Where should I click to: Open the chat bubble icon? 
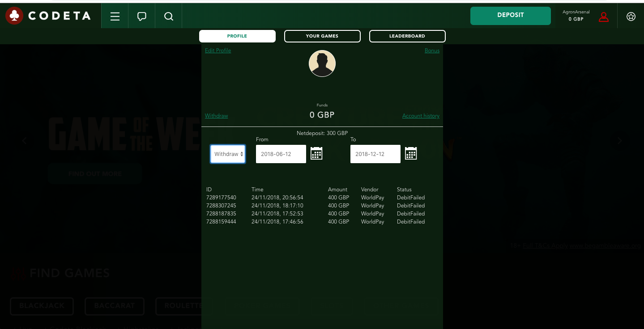[x=142, y=17]
